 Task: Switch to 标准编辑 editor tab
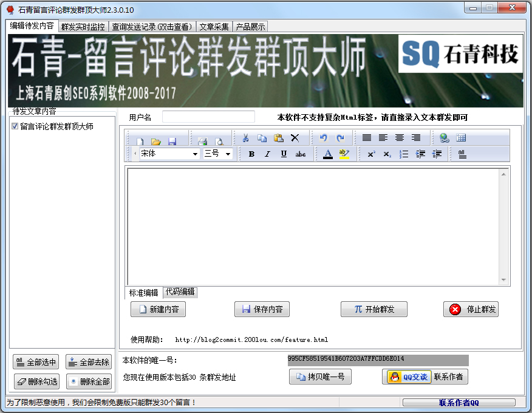pos(143,293)
